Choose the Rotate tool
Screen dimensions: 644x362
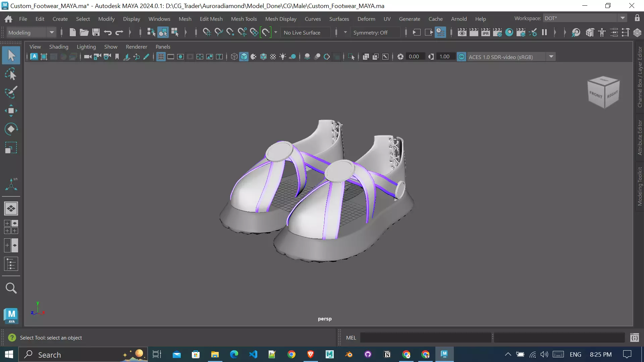click(x=11, y=129)
